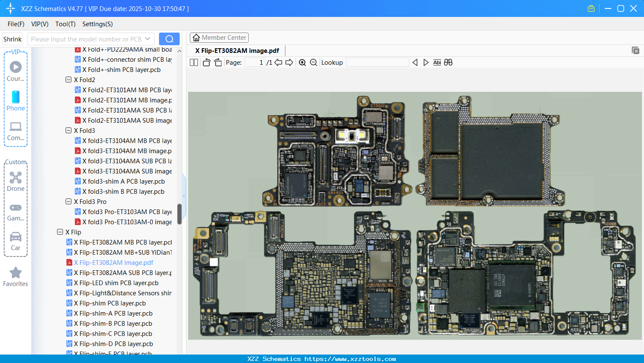Go to the next PDF page arrow

289,63
